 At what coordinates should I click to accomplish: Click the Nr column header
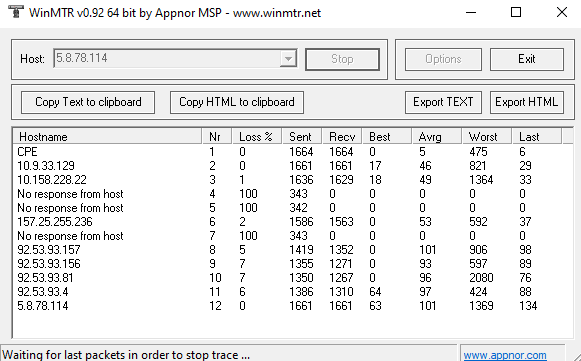coord(217,136)
